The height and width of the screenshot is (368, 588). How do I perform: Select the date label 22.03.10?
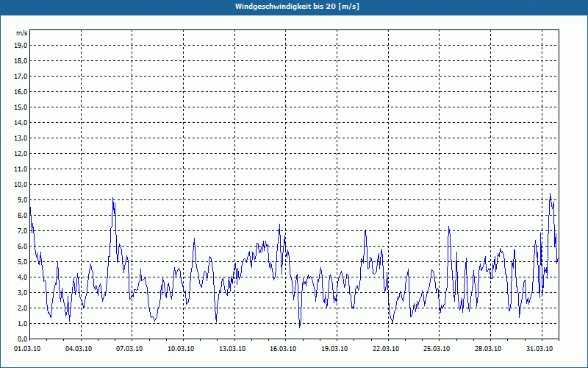pos(386,349)
